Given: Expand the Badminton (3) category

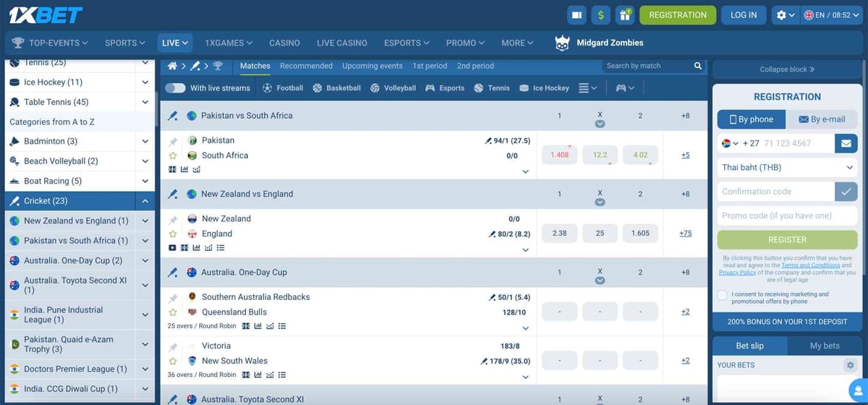Looking at the screenshot, I should 145,141.
